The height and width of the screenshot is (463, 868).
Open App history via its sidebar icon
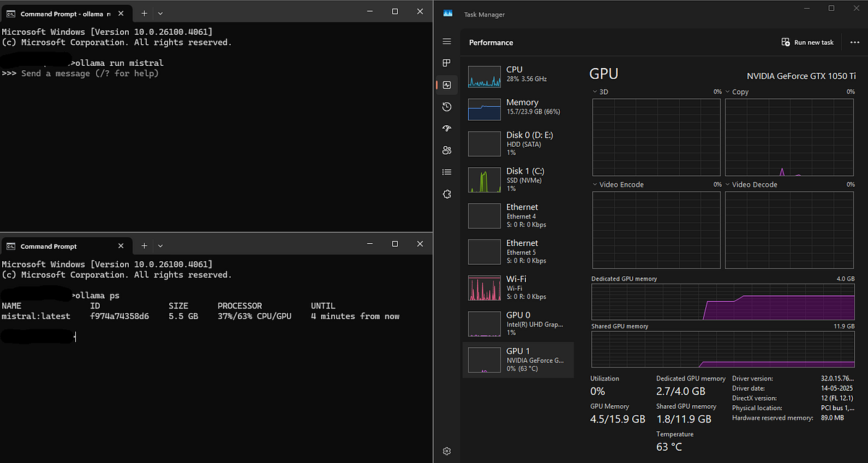[446, 106]
